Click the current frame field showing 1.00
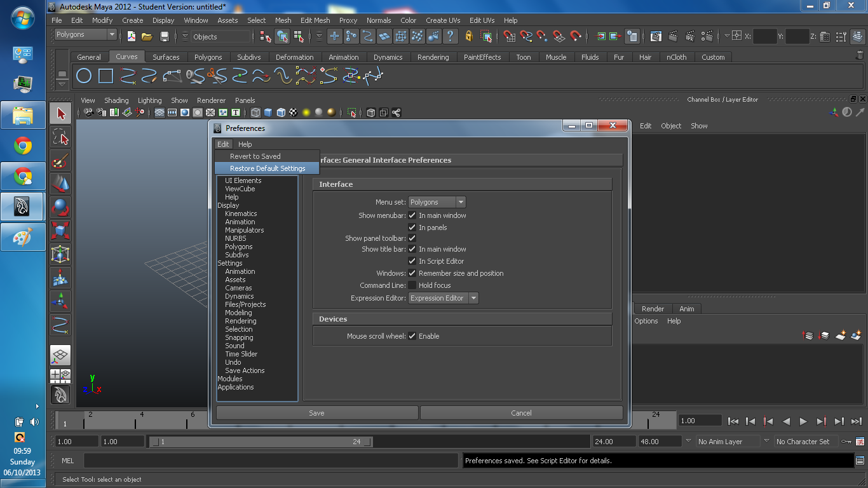Image resolution: width=868 pixels, height=488 pixels. click(700, 421)
